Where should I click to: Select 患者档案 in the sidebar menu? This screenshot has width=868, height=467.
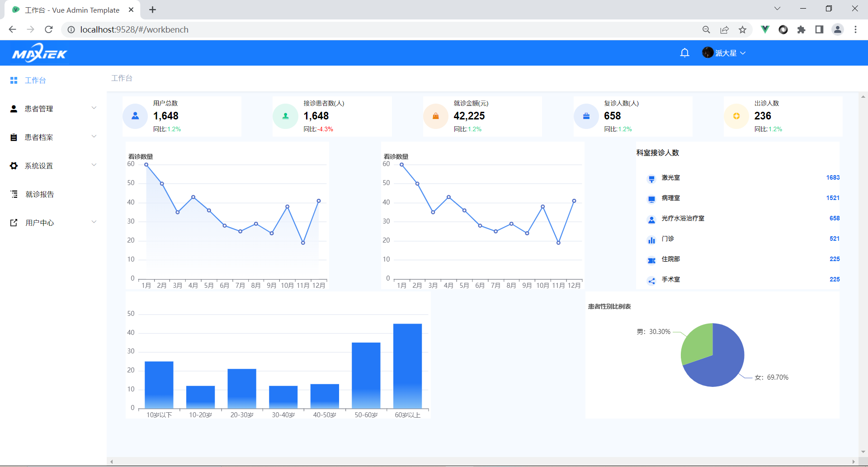53,137
